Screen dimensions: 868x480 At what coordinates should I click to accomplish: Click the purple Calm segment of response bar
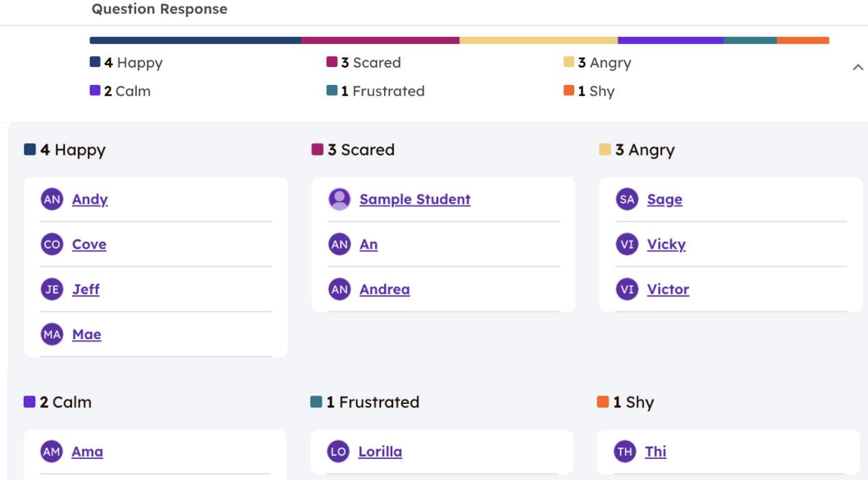coord(670,40)
